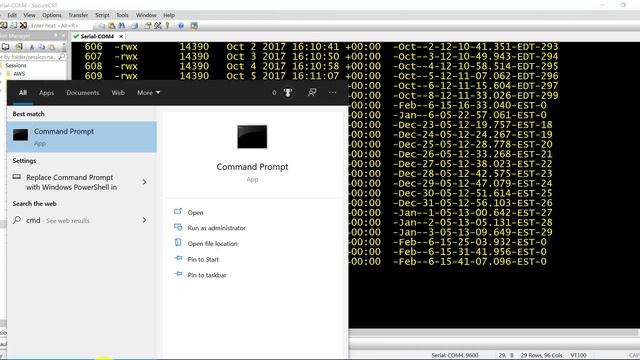
Task: Click terminal text -Dec-31-05-12-56.103-EST-26
Action: click(472, 203)
